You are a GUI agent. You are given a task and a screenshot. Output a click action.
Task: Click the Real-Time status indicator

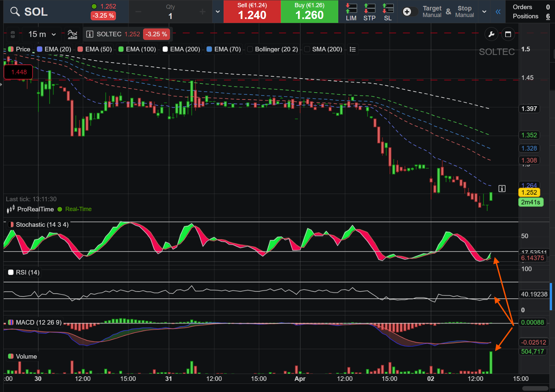[x=75, y=209]
